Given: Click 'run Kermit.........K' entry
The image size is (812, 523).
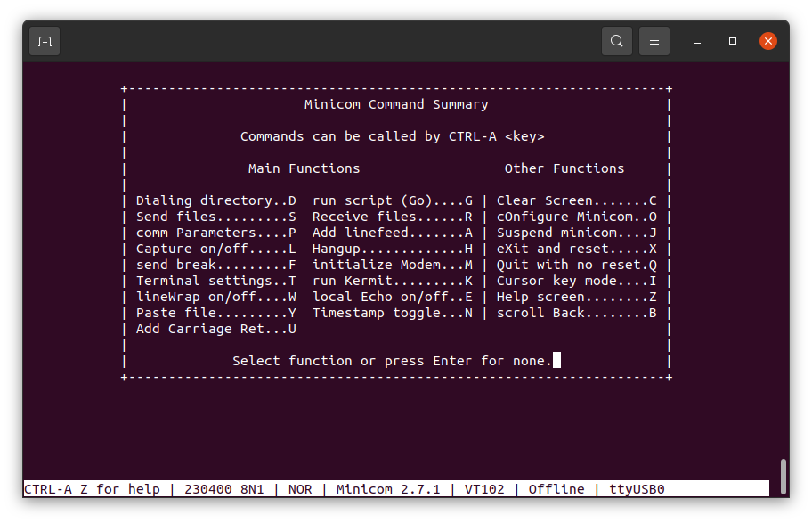Looking at the screenshot, I should point(393,281).
